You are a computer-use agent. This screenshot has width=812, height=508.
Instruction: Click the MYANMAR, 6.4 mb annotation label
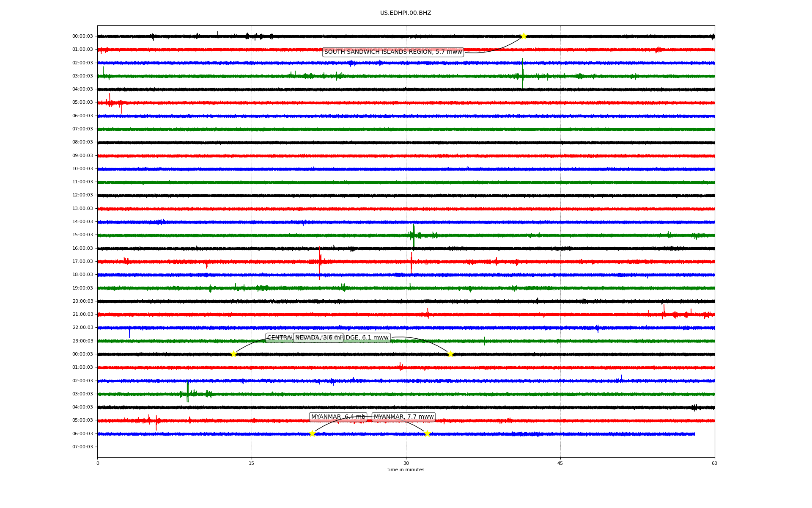(338, 417)
